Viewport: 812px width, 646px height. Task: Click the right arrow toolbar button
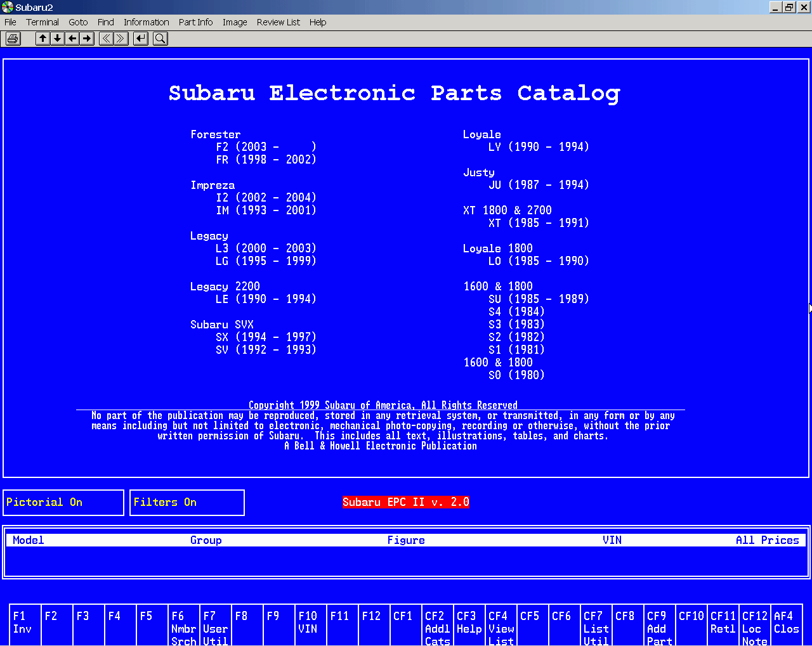(87, 39)
